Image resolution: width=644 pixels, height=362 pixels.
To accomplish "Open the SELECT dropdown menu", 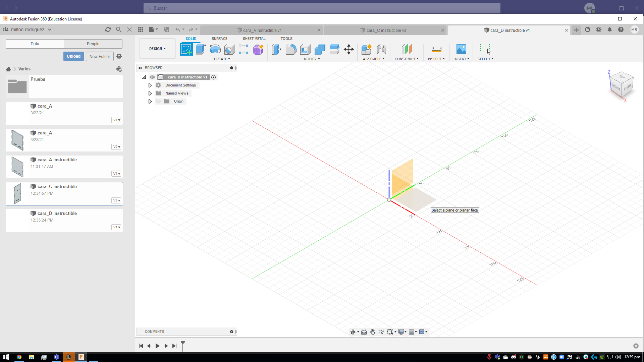I will click(485, 59).
